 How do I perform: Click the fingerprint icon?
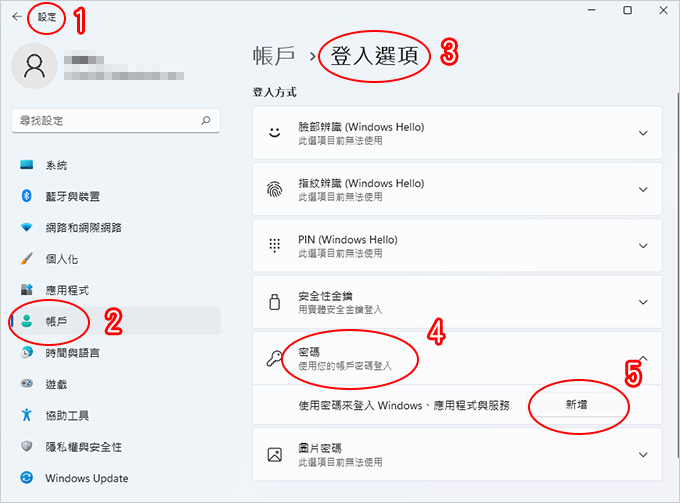[x=275, y=189]
